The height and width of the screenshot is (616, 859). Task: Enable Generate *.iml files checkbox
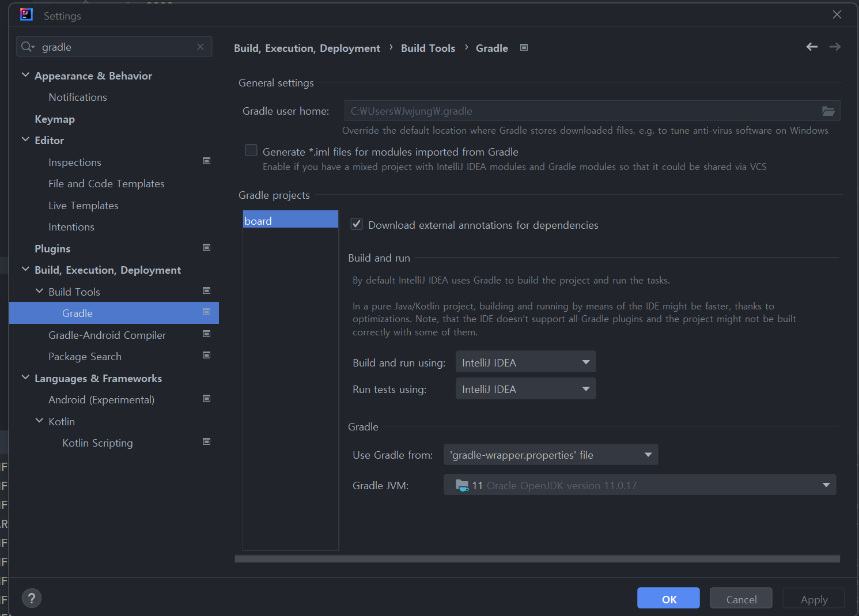point(251,150)
